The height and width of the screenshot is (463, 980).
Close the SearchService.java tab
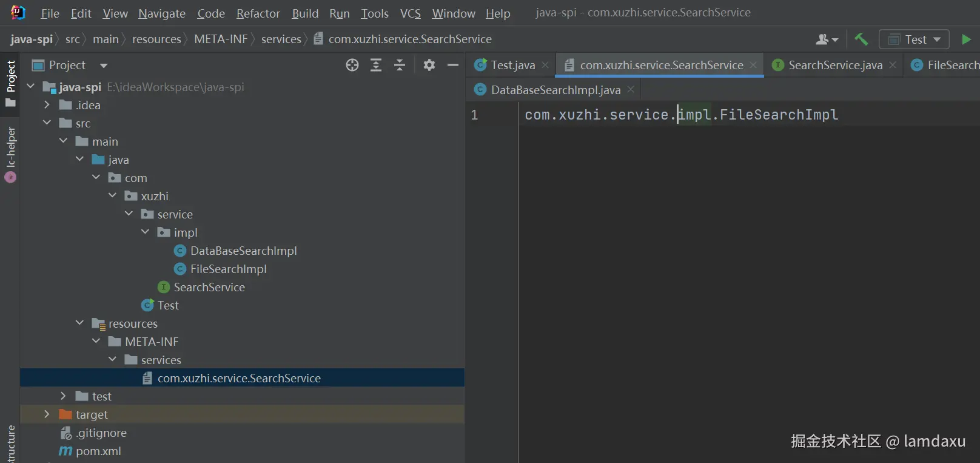tap(893, 65)
